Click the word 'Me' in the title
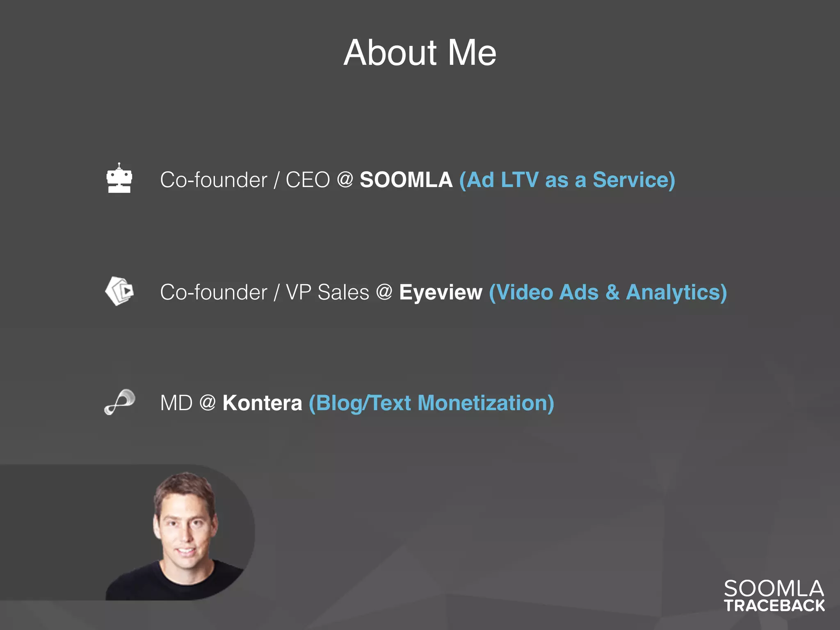This screenshot has width=840, height=630. (472, 52)
